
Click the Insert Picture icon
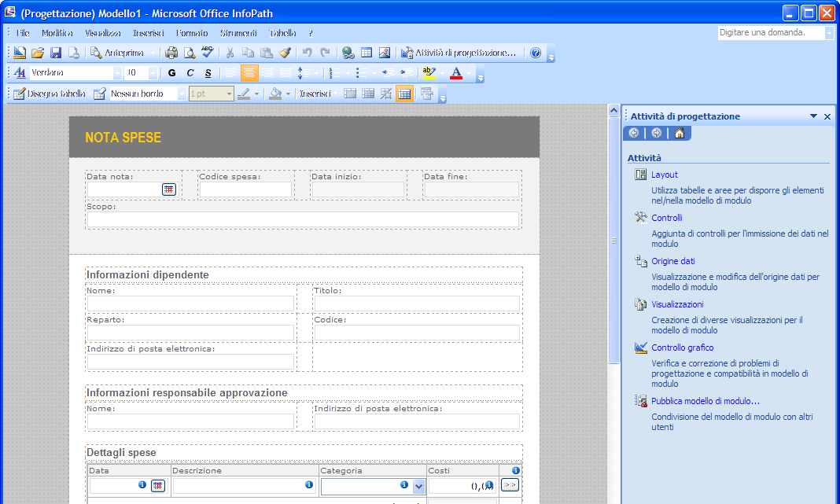point(385,53)
